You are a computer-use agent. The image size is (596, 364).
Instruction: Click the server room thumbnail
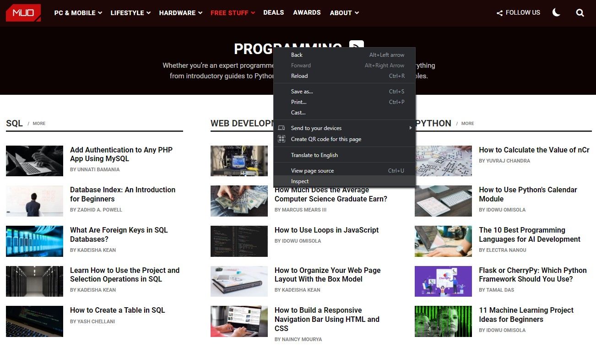34,281
